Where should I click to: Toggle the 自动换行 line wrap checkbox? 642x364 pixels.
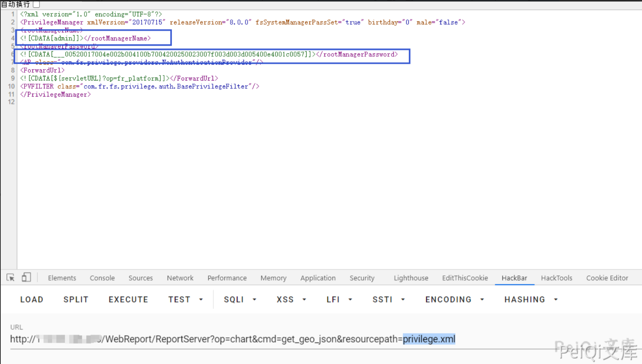click(36, 4)
